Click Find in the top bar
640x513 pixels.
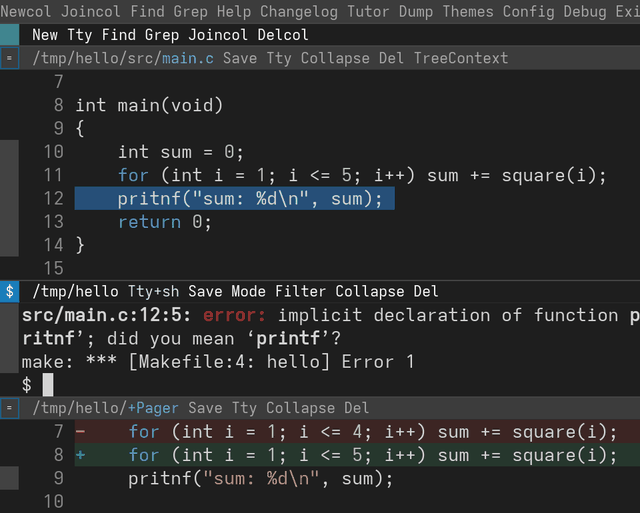147,11
